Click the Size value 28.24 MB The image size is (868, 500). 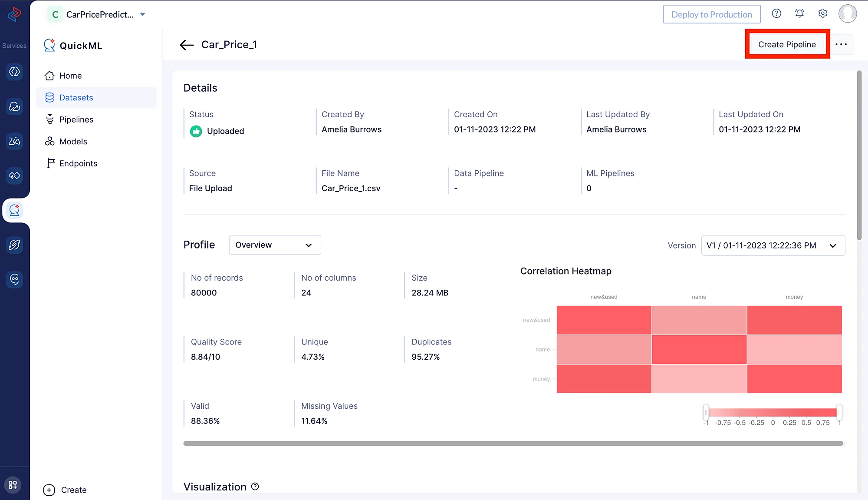(x=430, y=293)
